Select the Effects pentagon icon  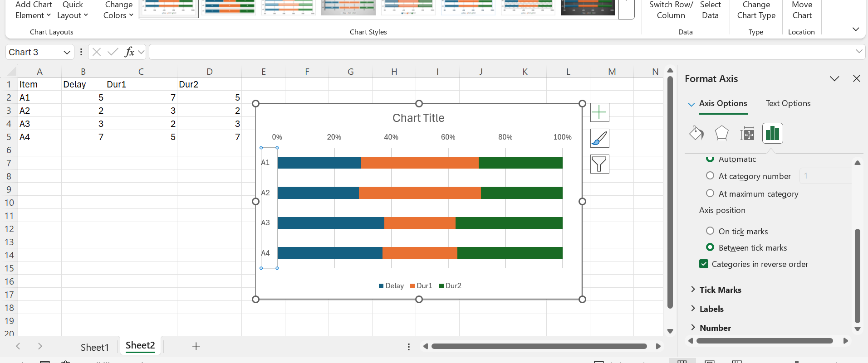(x=721, y=133)
